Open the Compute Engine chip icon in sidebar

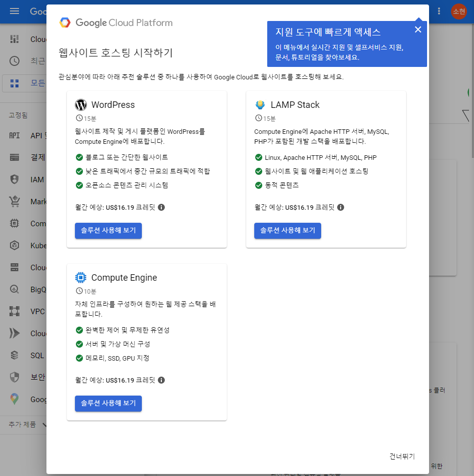14,223
